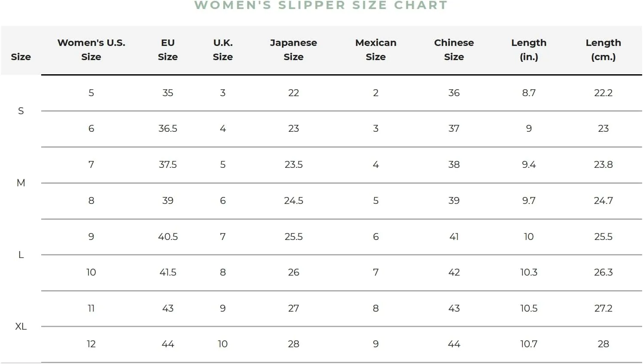Select the 10.7 inch length cell
This screenshot has height=364, width=643.
[x=529, y=344]
